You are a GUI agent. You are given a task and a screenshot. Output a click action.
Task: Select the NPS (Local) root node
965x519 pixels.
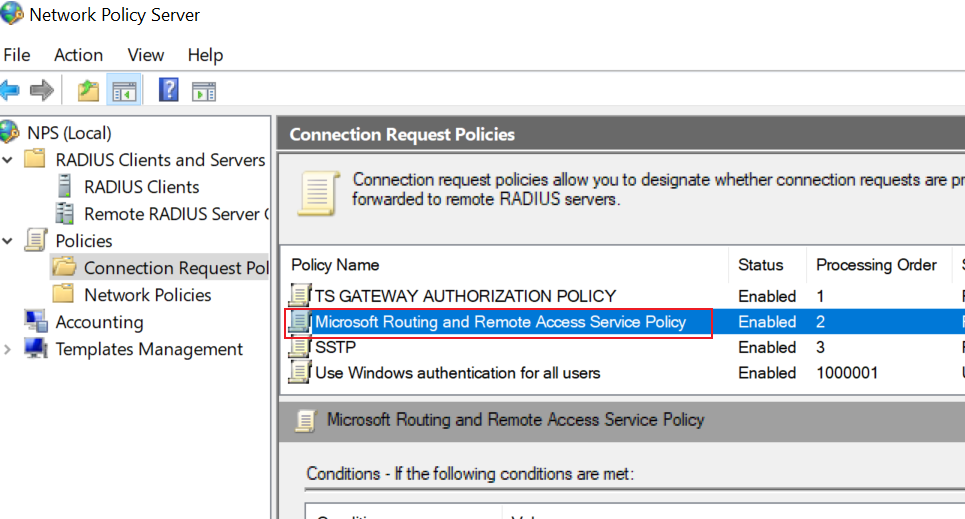[x=69, y=133]
